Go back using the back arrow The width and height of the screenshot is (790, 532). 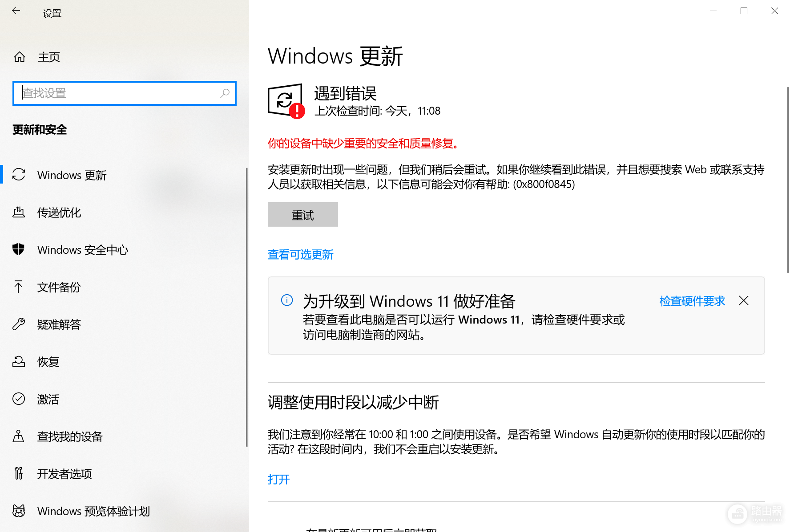(16, 11)
